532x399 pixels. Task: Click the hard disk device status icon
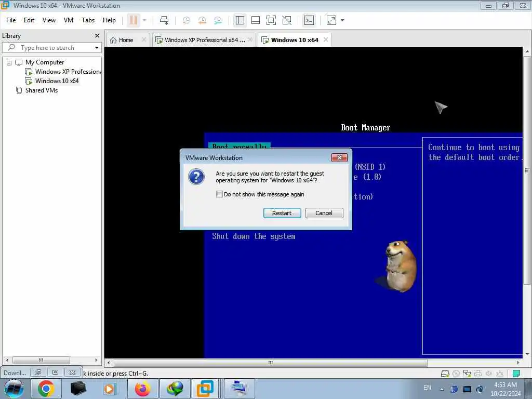click(x=445, y=374)
